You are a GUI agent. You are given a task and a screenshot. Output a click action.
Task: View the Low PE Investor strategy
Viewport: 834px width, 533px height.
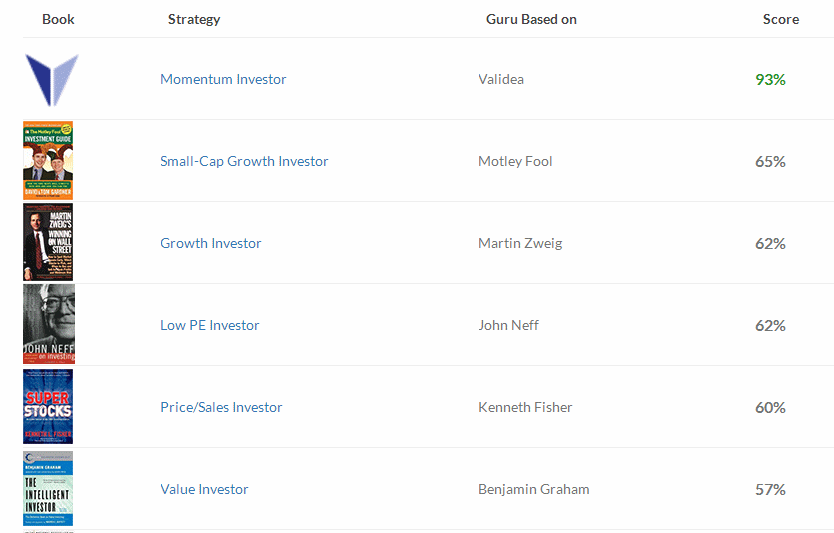click(x=210, y=325)
